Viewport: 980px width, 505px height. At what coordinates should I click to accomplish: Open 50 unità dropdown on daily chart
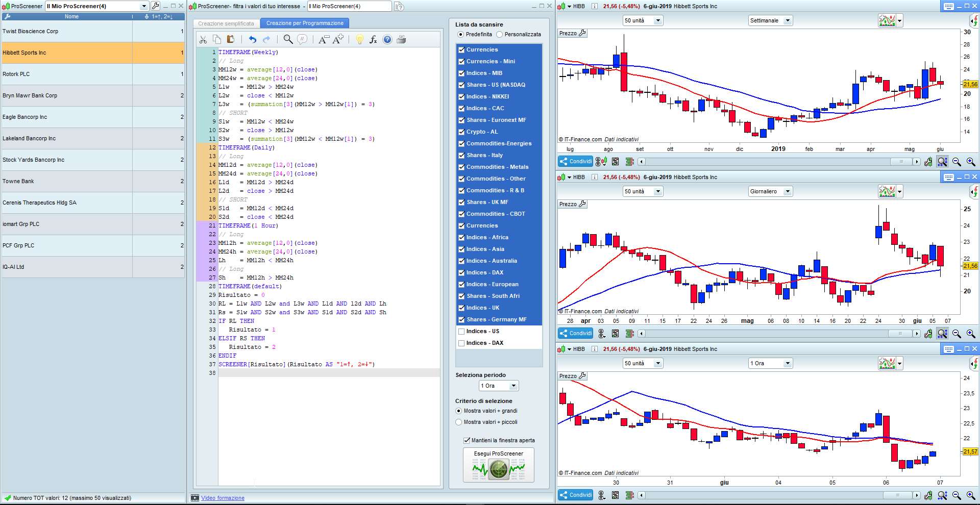[643, 192]
